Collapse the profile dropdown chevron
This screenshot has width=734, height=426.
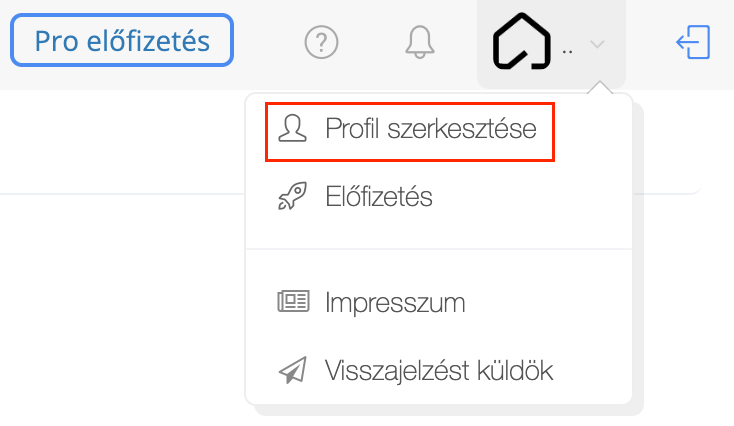[597, 44]
